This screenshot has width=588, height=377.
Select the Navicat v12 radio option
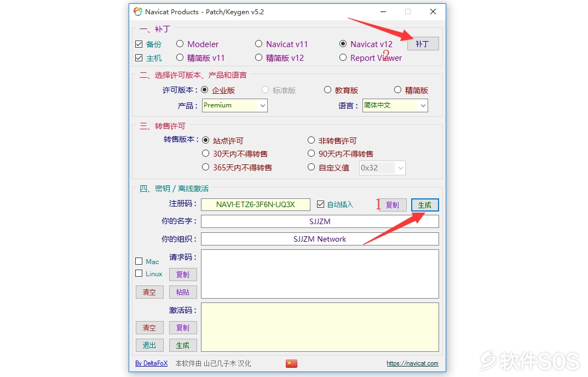click(x=343, y=44)
